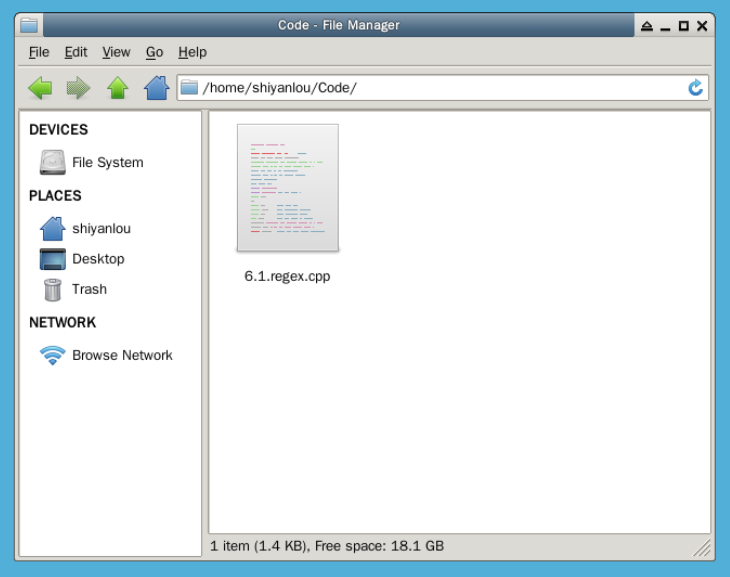Open the Go menu
The height and width of the screenshot is (577, 730).
point(154,52)
